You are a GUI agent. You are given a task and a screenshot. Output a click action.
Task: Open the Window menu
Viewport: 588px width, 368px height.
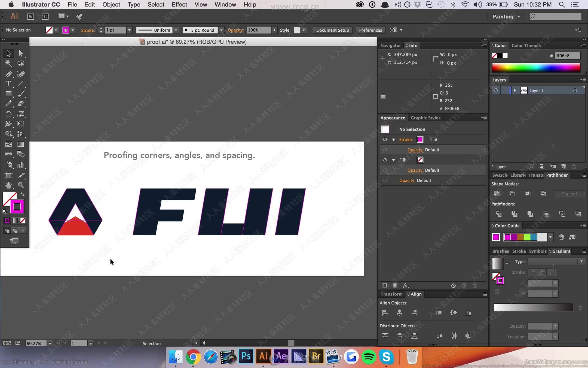[225, 4]
